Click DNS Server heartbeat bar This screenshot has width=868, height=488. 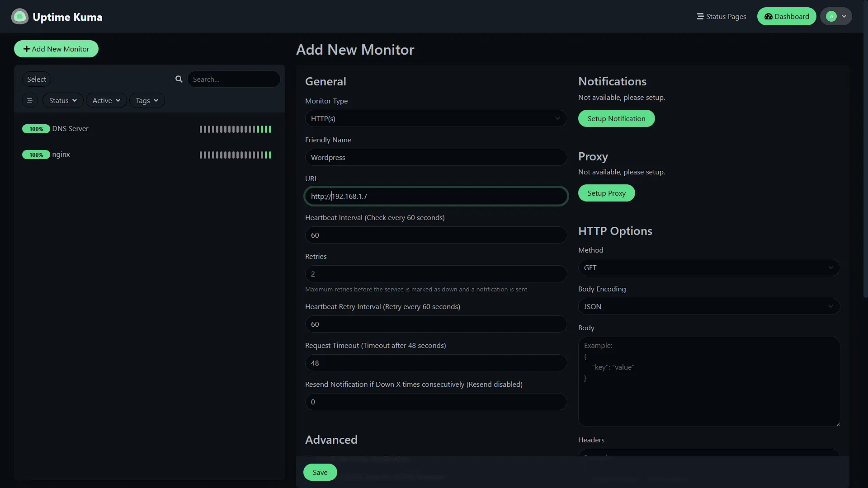click(236, 129)
